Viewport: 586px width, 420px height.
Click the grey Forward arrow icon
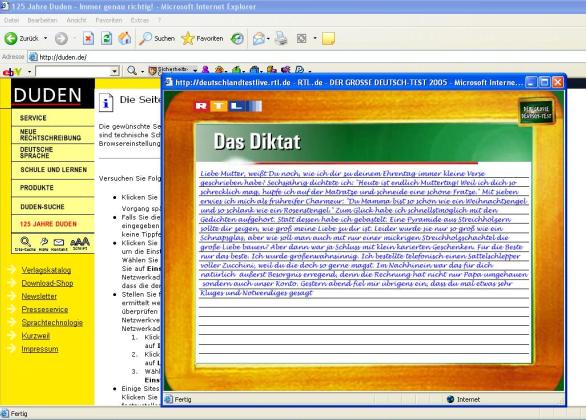point(61,38)
